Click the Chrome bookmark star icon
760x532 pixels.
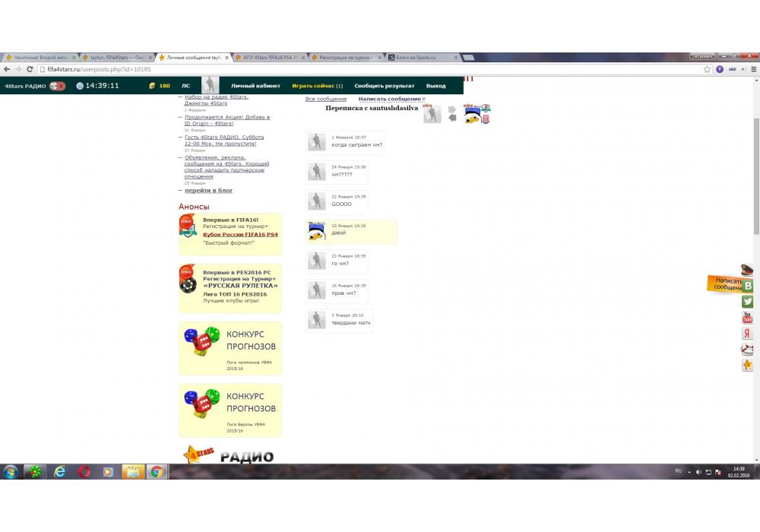(x=708, y=69)
